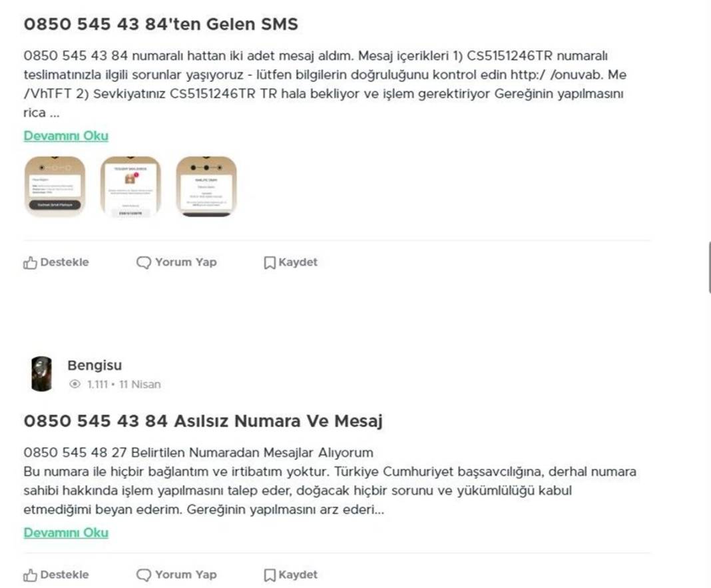Open the Yorum Yap speech bubble icon on the first post
The width and height of the screenshot is (711, 588).
coord(144,262)
